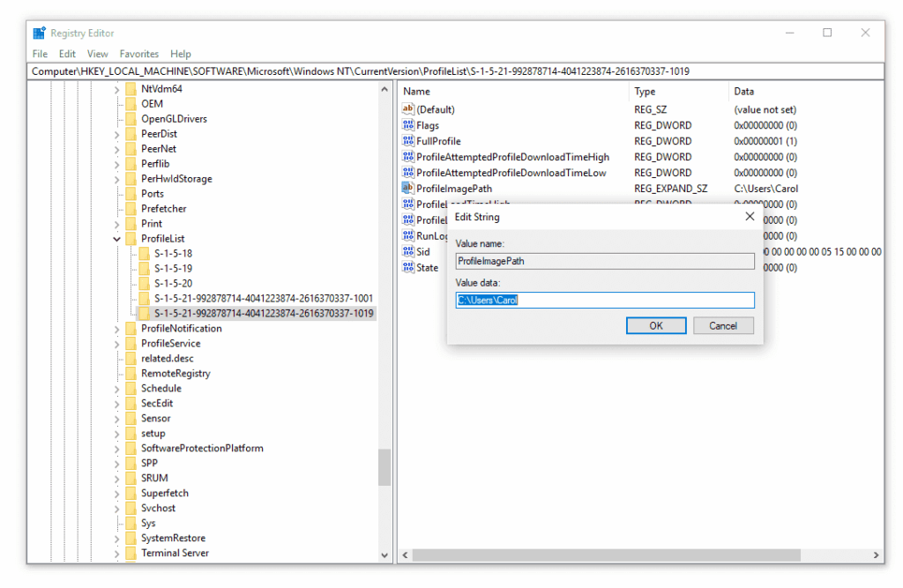Click the DWORD icon beside FullProfile
This screenshot has width=903, height=588.
407,141
